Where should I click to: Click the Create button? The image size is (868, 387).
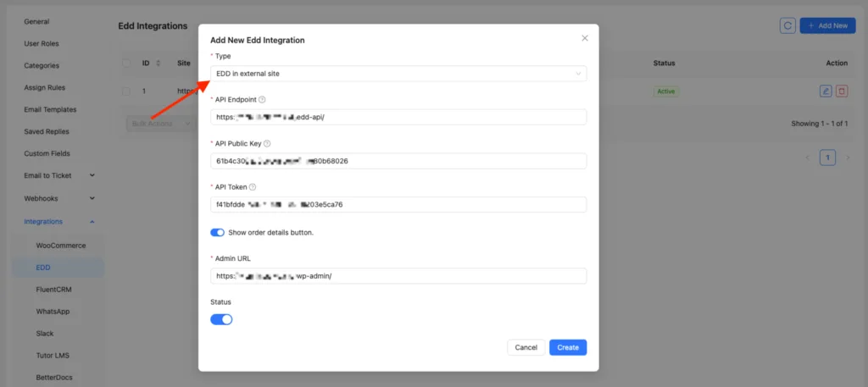567,347
